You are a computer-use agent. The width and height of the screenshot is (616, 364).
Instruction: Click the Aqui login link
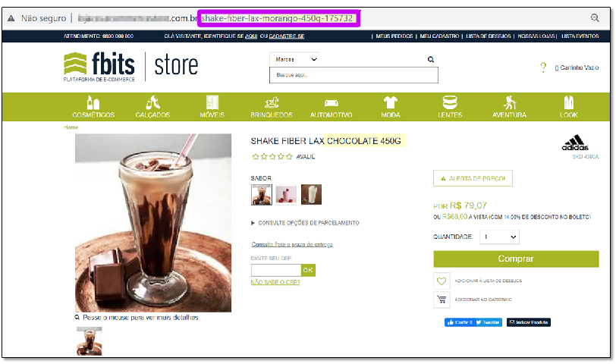[251, 36]
